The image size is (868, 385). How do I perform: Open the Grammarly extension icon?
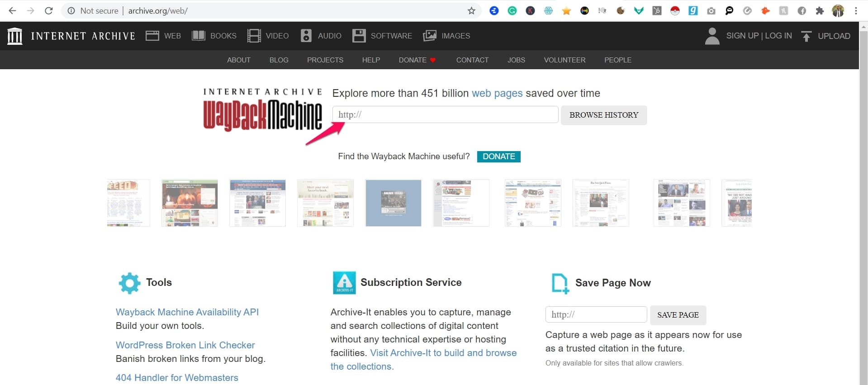(512, 10)
